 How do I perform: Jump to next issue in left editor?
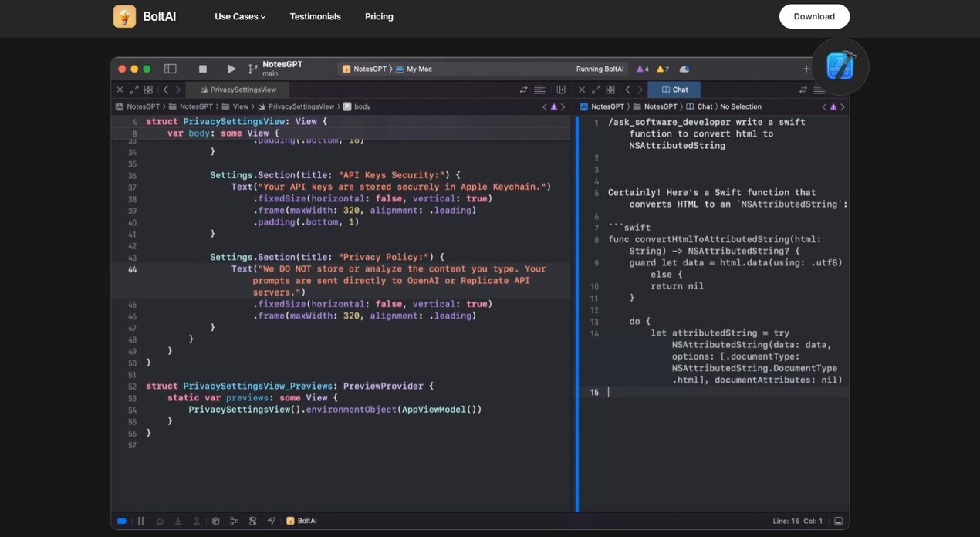(563, 106)
